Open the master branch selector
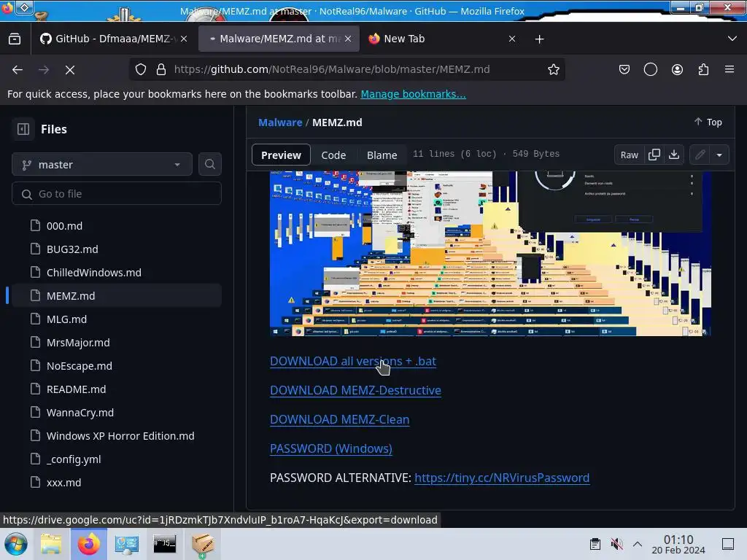The width and height of the screenshot is (747, 560). tap(102, 164)
